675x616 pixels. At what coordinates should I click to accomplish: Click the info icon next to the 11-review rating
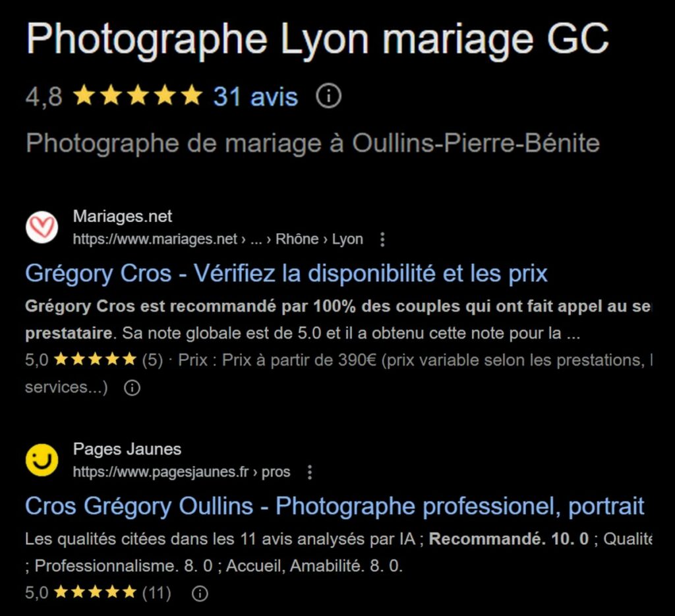198,593
